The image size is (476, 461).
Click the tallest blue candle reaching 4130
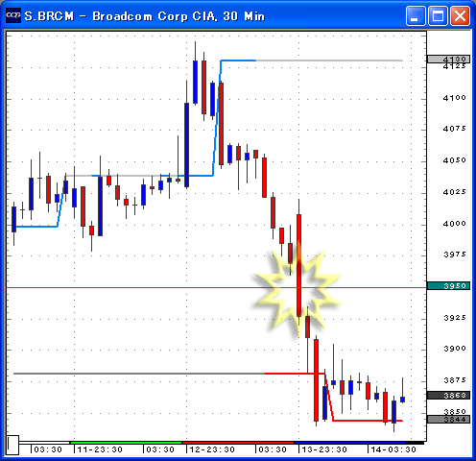pyautogui.click(x=195, y=82)
